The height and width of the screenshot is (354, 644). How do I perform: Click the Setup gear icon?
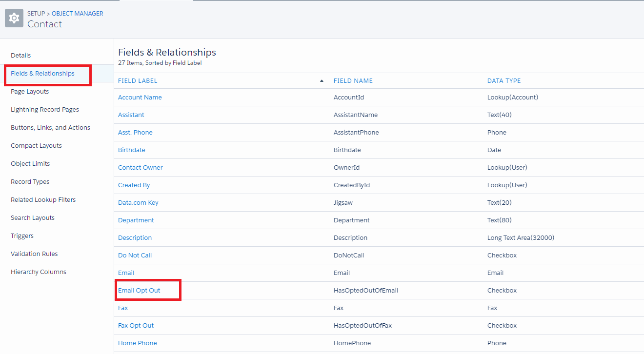pyautogui.click(x=14, y=19)
